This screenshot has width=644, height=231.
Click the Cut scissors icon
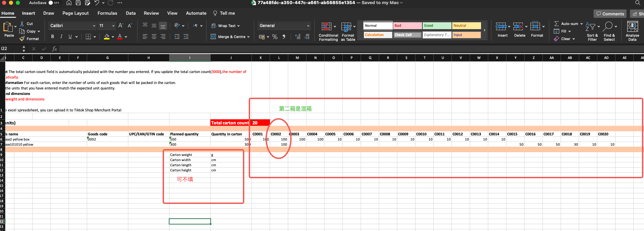[x=22, y=24]
